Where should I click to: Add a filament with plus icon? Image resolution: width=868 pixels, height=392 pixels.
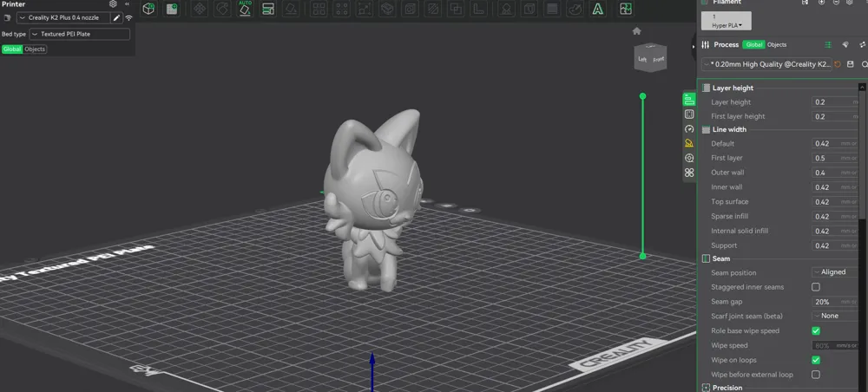click(821, 3)
